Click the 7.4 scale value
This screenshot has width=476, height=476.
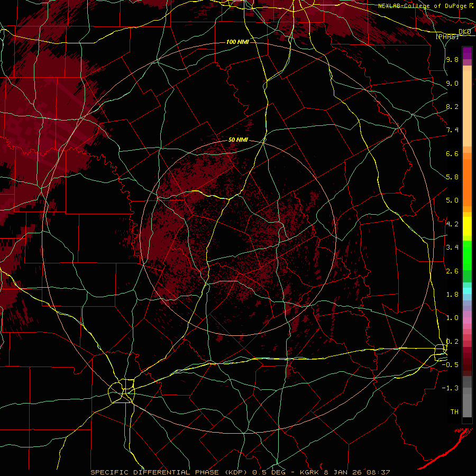[x=452, y=130]
